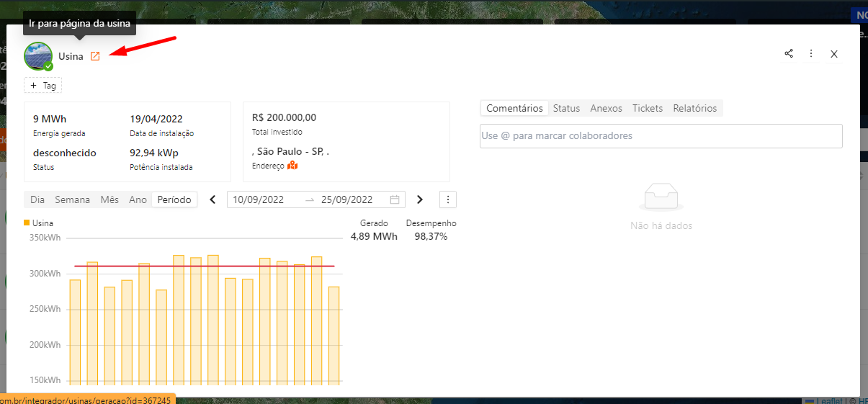
Task: Toggle the orange Usina chart legend
Action: 39,223
